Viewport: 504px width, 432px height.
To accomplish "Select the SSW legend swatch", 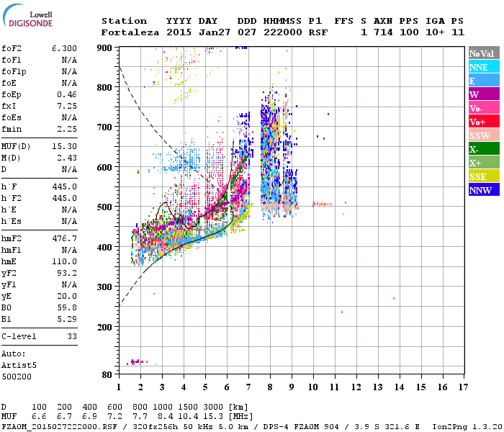I will 482,135.
